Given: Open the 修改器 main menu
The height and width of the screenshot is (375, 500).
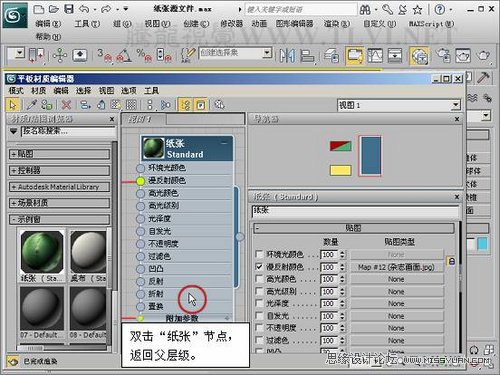Looking at the screenshot, I should pyautogui.click(x=231, y=24).
